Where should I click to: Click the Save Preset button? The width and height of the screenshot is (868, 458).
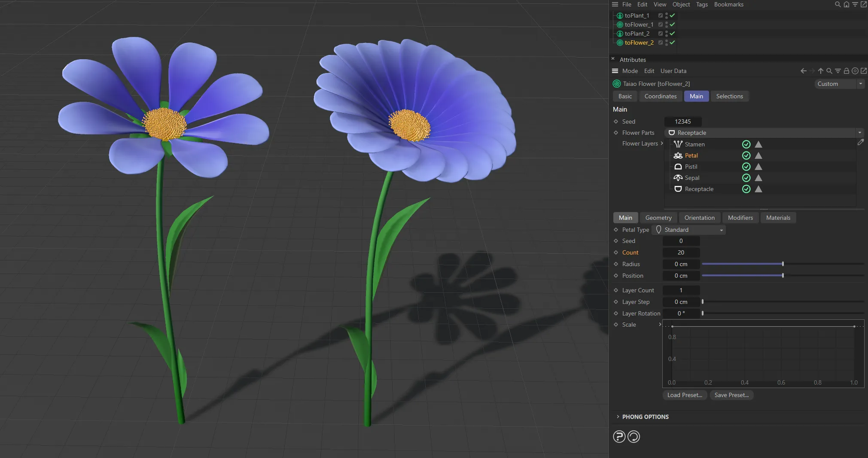pyautogui.click(x=731, y=395)
